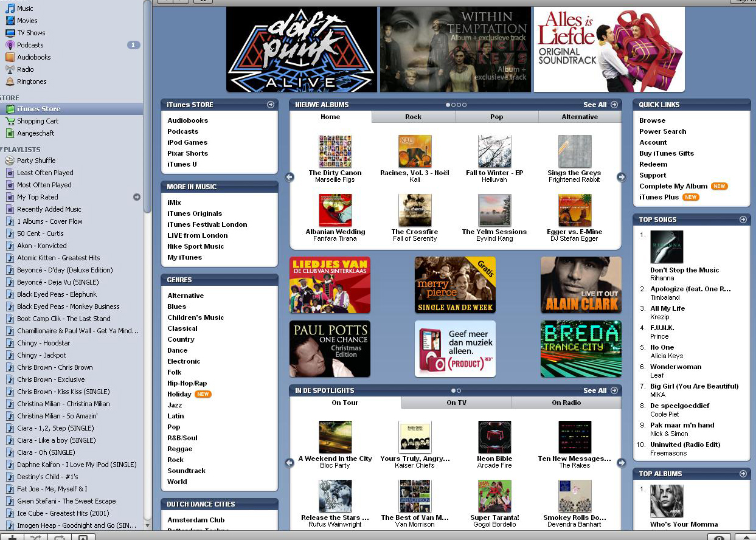
Task: Open the Breda Trance City banner
Action: click(581, 349)
